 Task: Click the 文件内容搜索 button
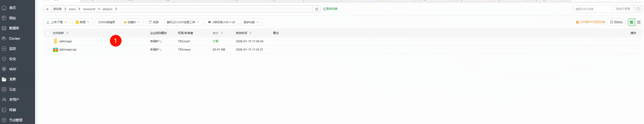pyautogui.click(x=106, y=22)
